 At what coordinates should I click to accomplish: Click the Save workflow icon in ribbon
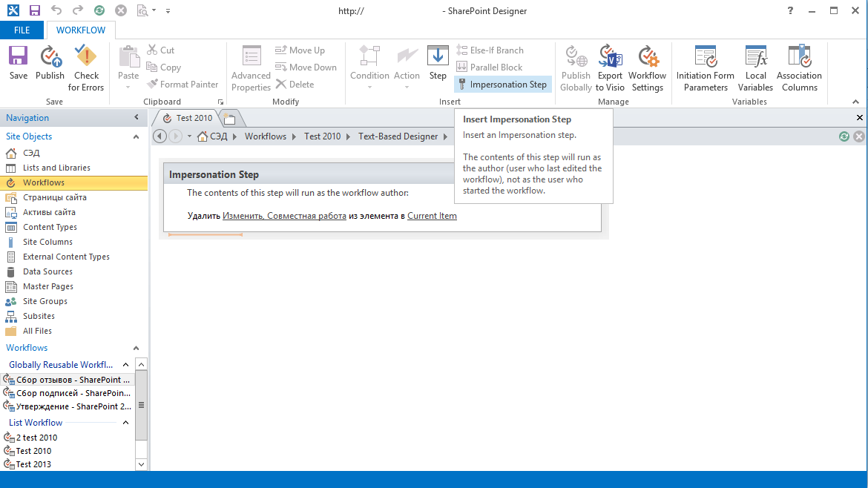pos(19,63)
